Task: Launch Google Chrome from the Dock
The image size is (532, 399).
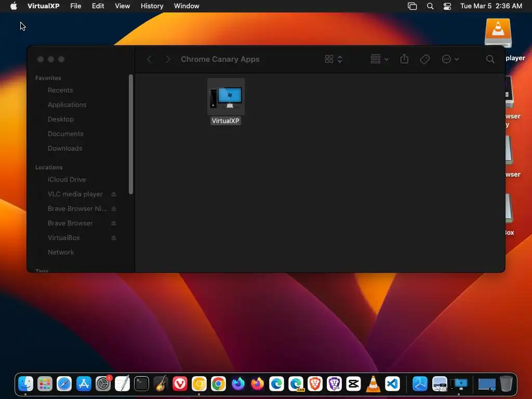Action: (x=219, y=384)
